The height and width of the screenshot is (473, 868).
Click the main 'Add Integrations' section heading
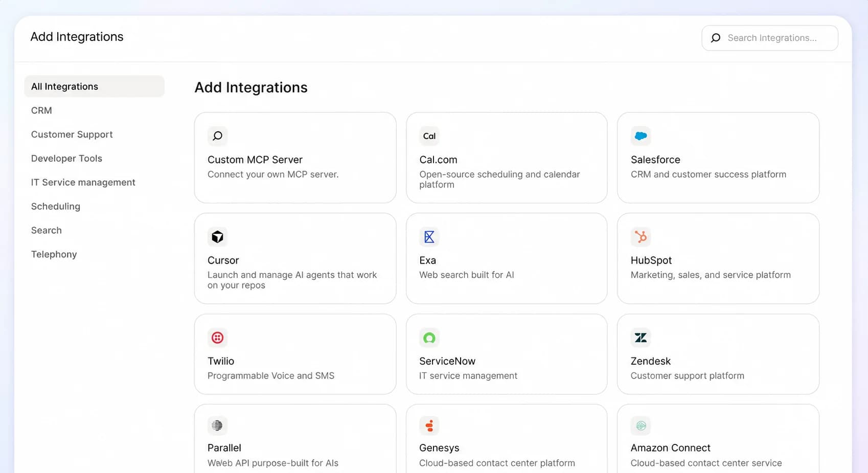(x=251, y=87)
